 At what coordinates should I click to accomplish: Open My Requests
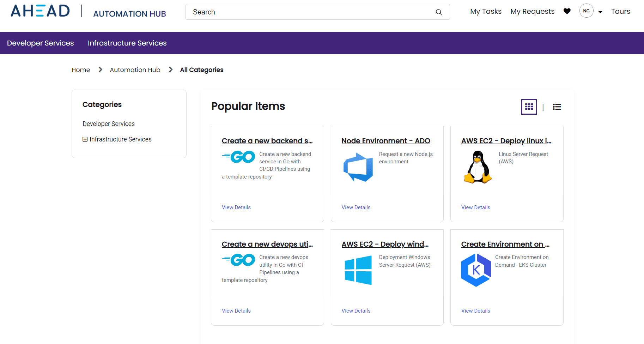click(533, 12)
